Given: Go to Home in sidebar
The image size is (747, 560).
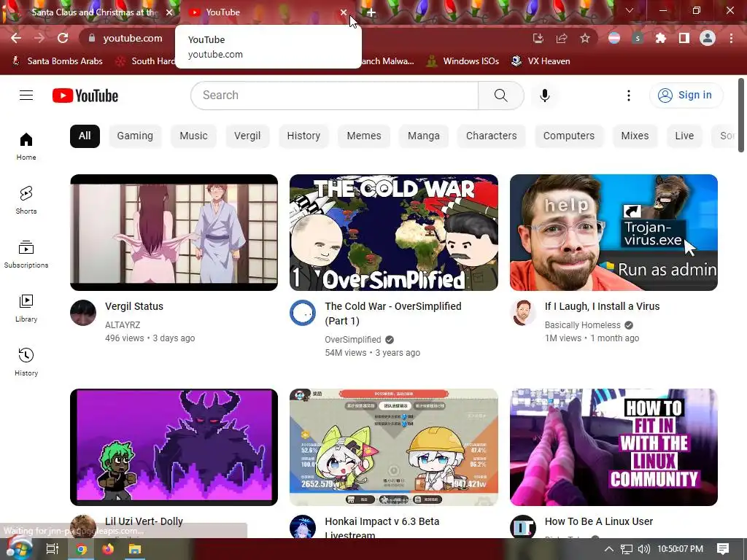Looking at the screenshot, I should [x=26, y=146].
